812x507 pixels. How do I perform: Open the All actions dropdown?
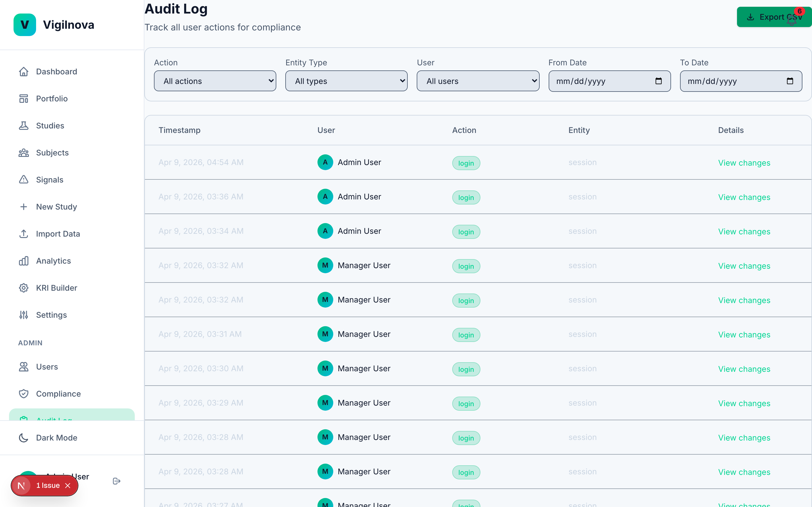tap(215, 81)
